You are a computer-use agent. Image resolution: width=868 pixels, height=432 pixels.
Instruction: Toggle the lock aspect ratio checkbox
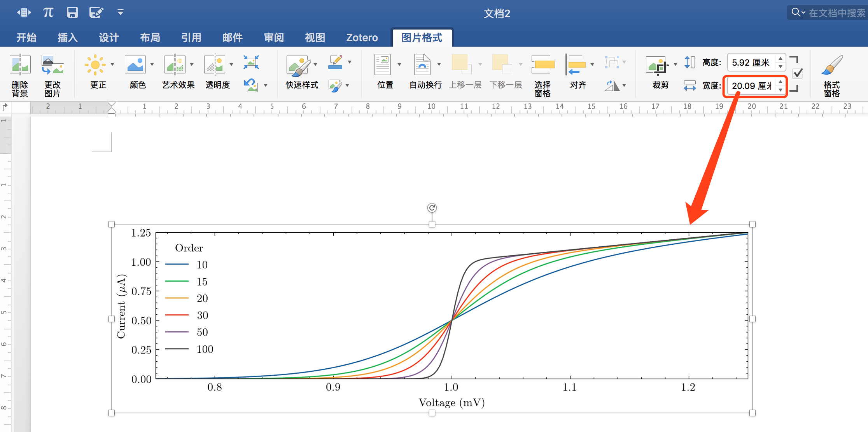[796, 74]
